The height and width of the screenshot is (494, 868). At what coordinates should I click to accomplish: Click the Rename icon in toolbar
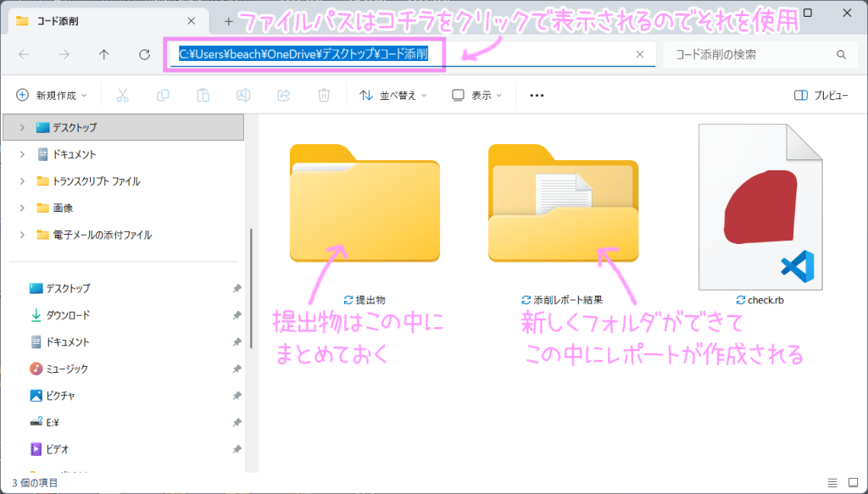pos(243,96)
